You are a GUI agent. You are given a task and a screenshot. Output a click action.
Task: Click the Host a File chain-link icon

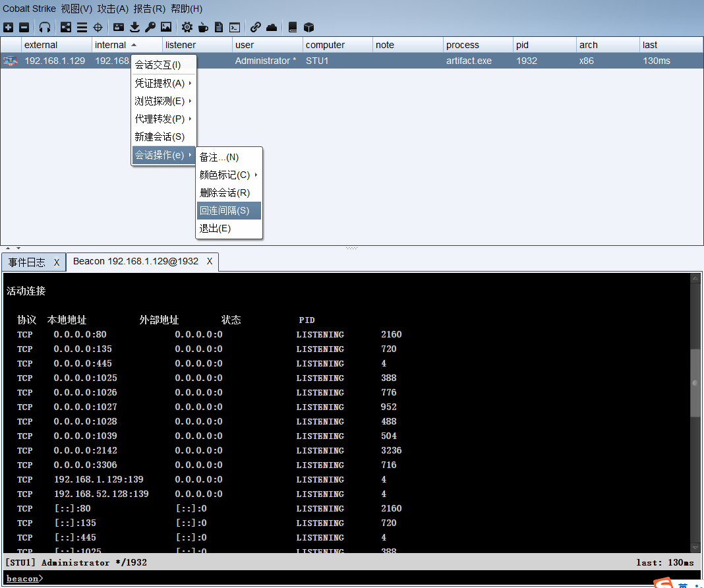point(256,28)
